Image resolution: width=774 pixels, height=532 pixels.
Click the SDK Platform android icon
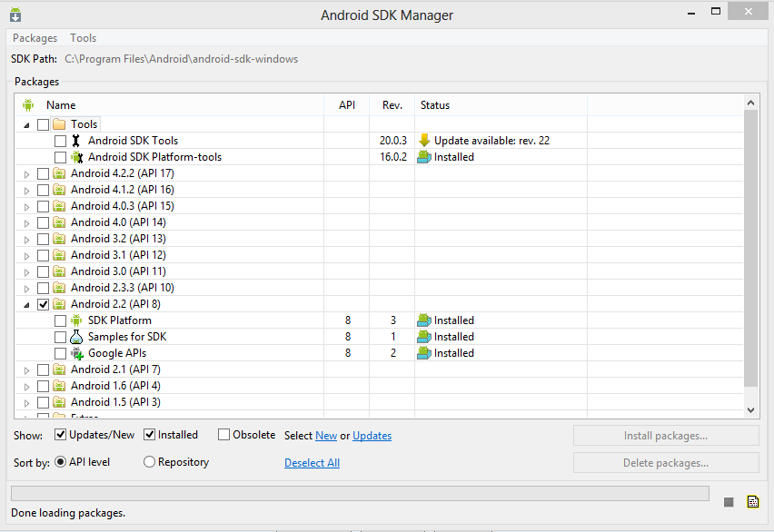(x=76, y=320)
